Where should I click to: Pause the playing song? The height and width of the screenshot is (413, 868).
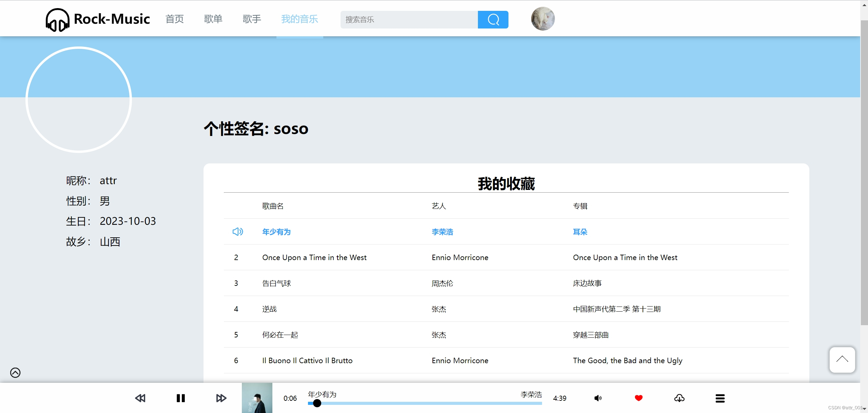click(x=181, y=398)
